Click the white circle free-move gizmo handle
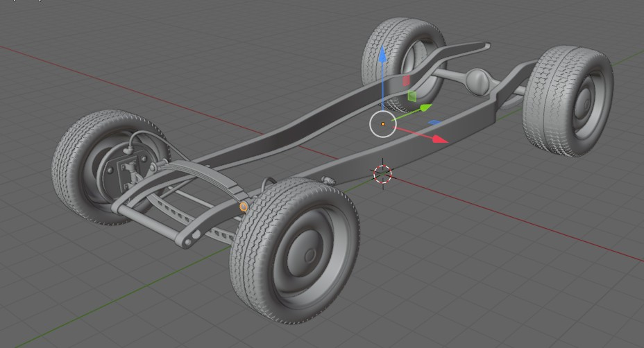 coord(383,124)
